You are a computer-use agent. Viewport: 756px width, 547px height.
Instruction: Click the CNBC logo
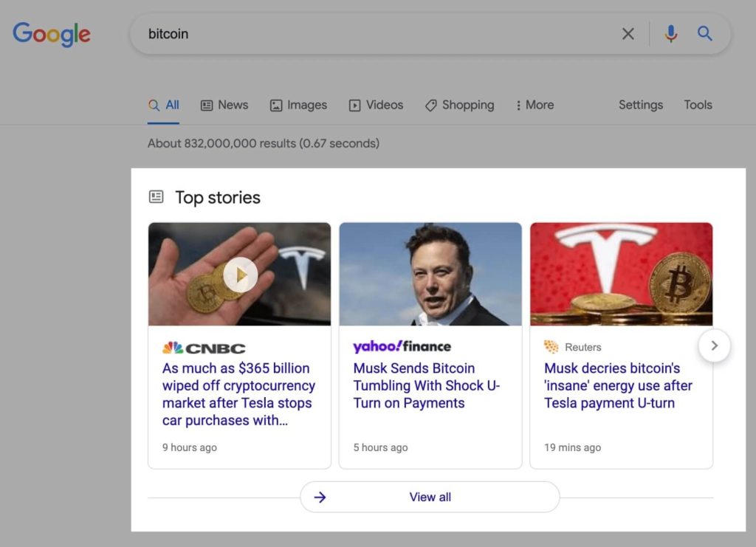click(204, 348)
